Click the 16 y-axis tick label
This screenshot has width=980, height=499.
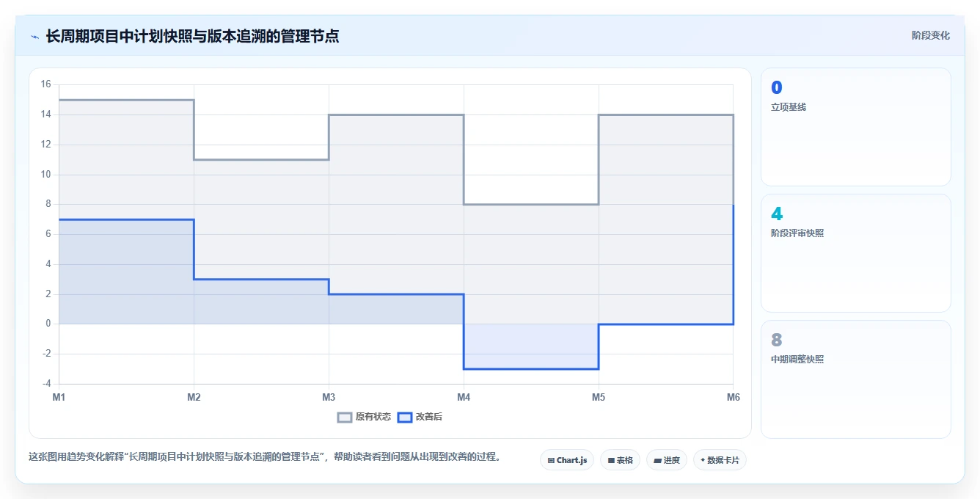[45, 84]
